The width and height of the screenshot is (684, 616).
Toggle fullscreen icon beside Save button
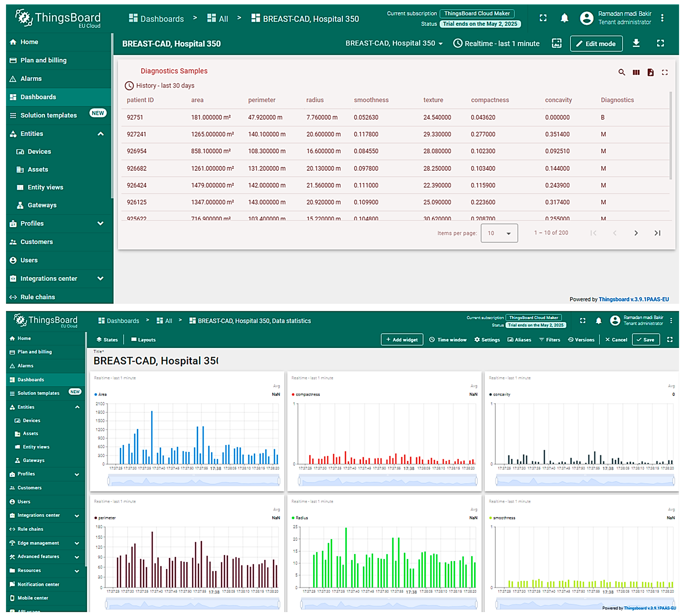click(669, 339)
